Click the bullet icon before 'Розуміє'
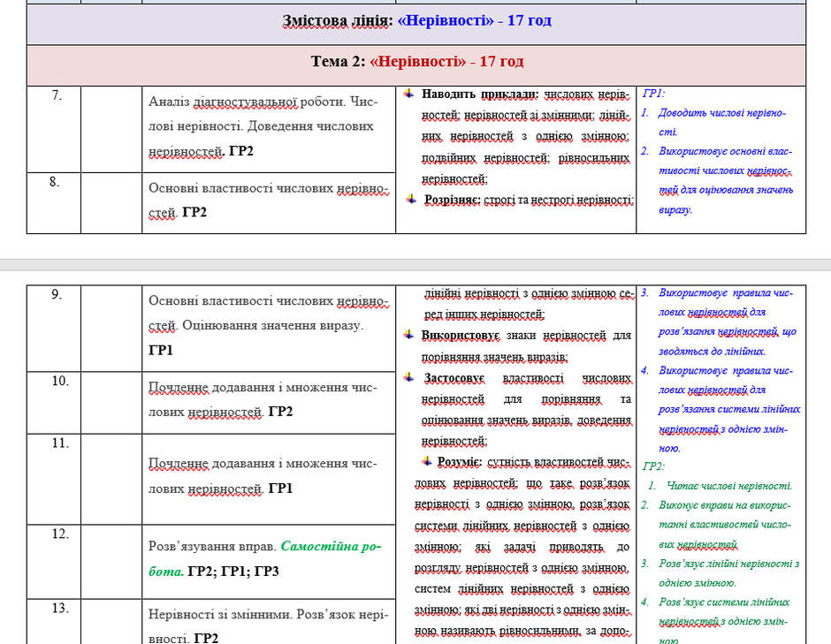Screen dimensions: 831x644 [x=427, y=462]
